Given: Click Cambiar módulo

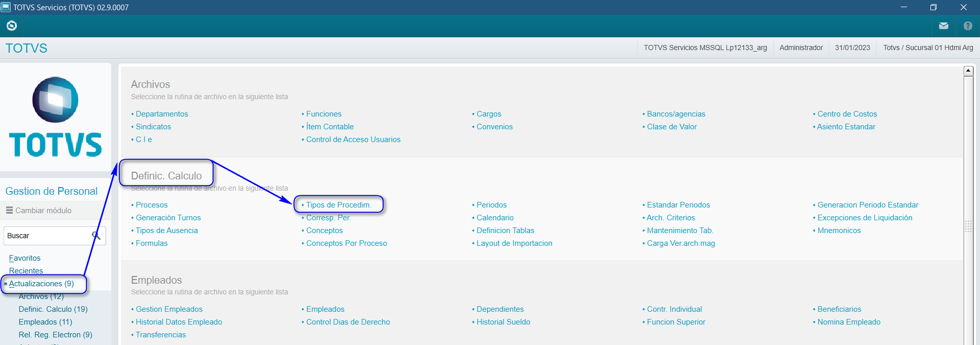Looking at the screenshot, I should tap(43, 210).
